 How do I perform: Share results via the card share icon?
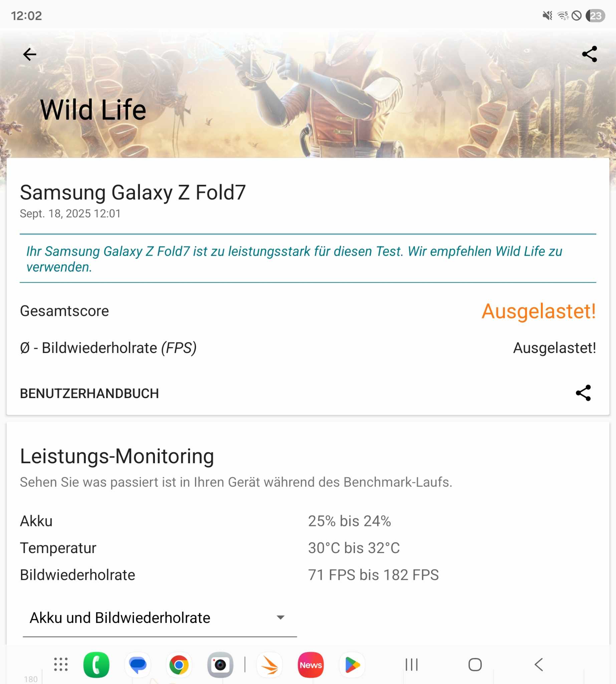click(x=583, y=393)
